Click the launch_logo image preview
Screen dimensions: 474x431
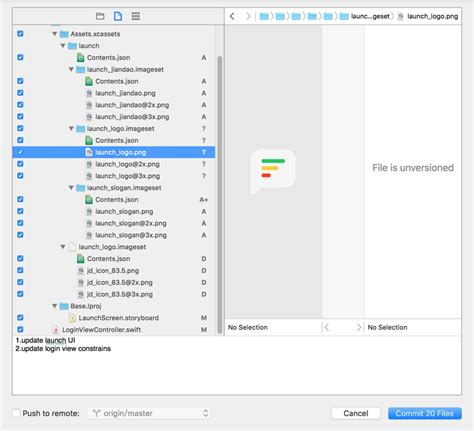coord(273,171)
